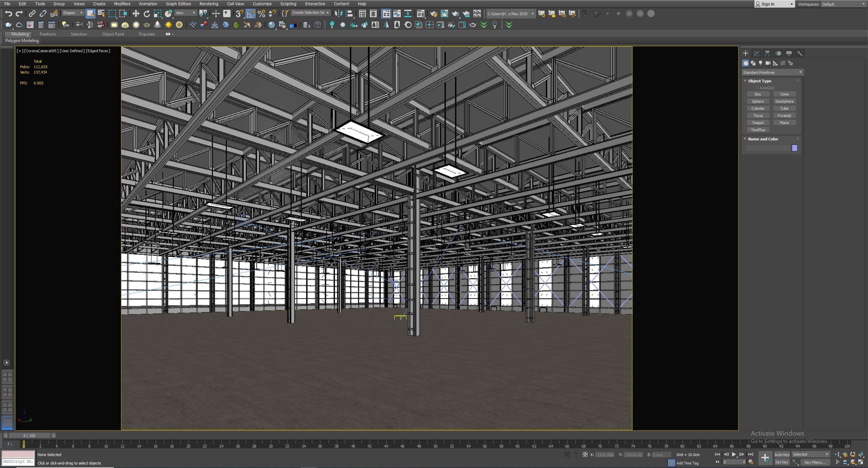
Task: Switch to the Freeform ribbon tab
Action: point(47,34)
